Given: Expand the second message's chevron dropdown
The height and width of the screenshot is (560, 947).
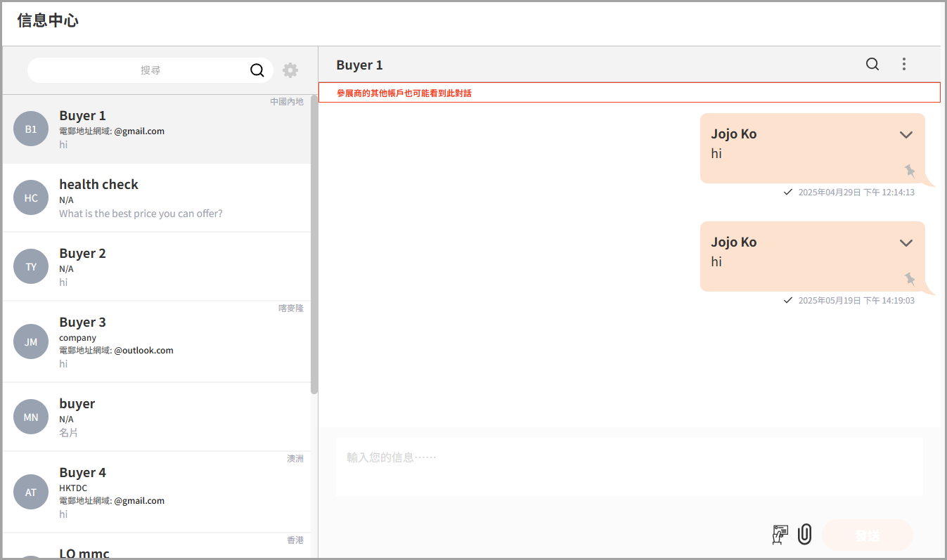Looking at the screenshot, I should pyautogui.click(x=906, y=243).
